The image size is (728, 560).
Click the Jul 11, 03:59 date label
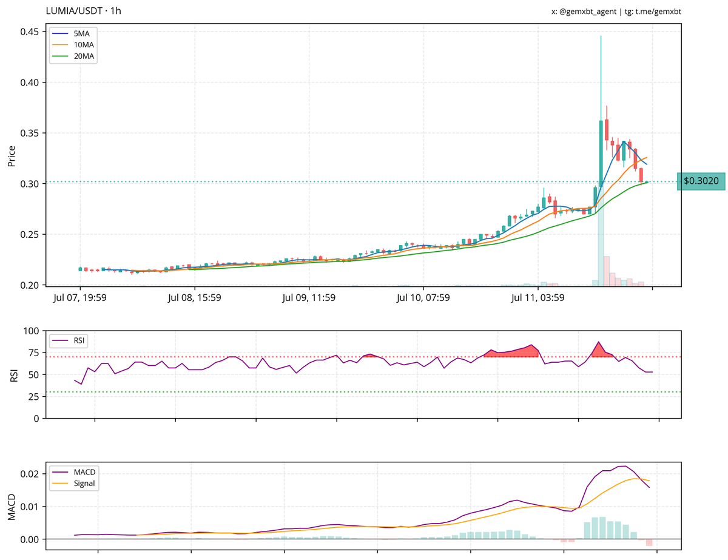(538, 298)
